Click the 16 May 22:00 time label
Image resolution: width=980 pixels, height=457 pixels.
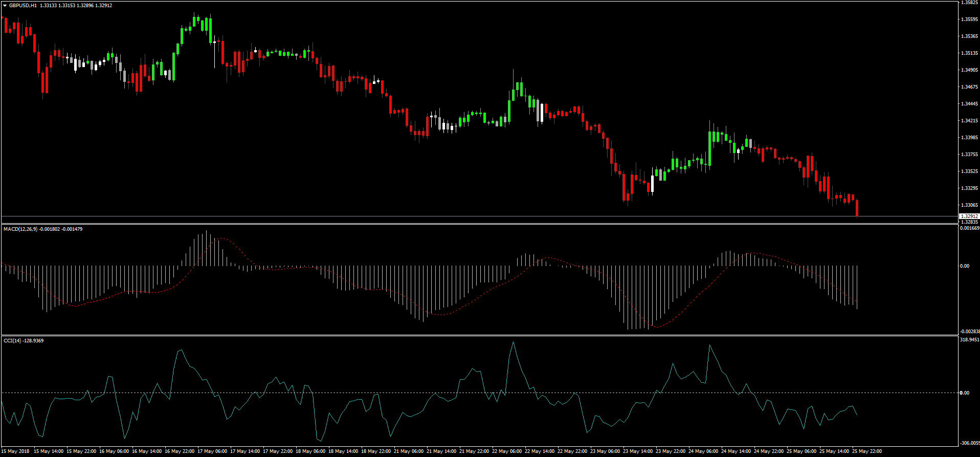180,451
